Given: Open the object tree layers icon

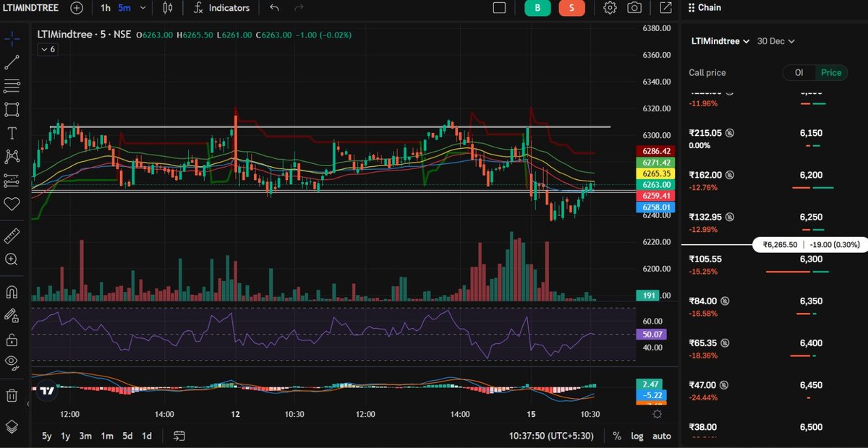Looking at the screenshot, I should pos(12,426).
